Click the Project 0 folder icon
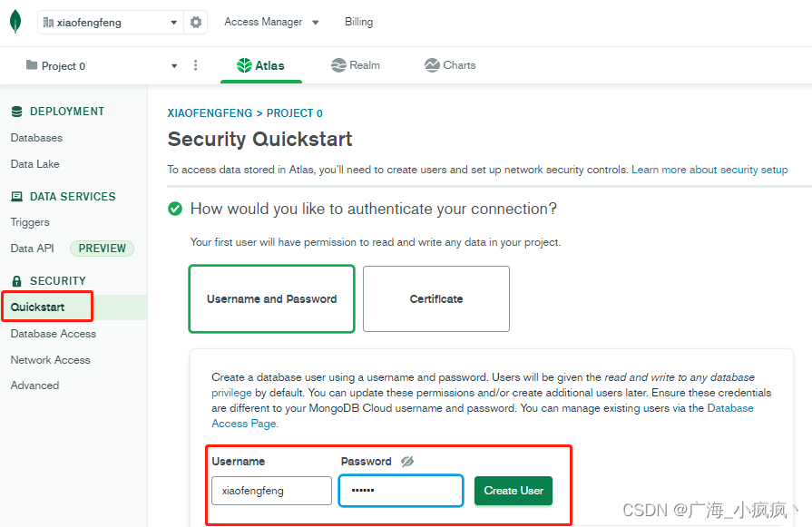This screenshot has width=812, height=527. click(x=32, y=65)
